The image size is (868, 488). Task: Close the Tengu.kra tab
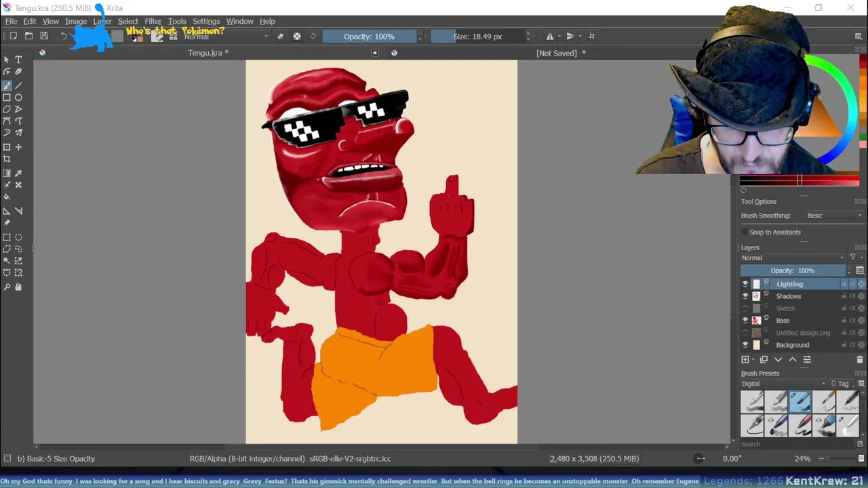375,53
